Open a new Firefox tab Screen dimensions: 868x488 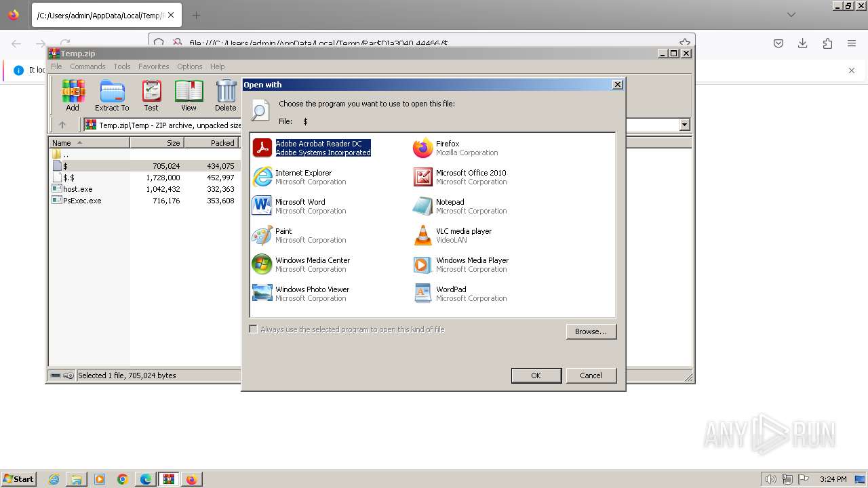coord(196,15)
